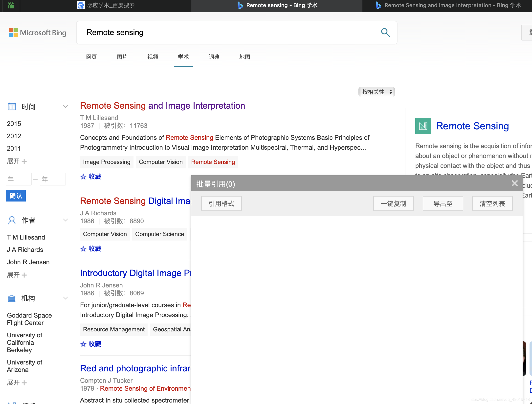Click the end year input field
This screenshot has height=404, width=532.
(x=53, y=179)
